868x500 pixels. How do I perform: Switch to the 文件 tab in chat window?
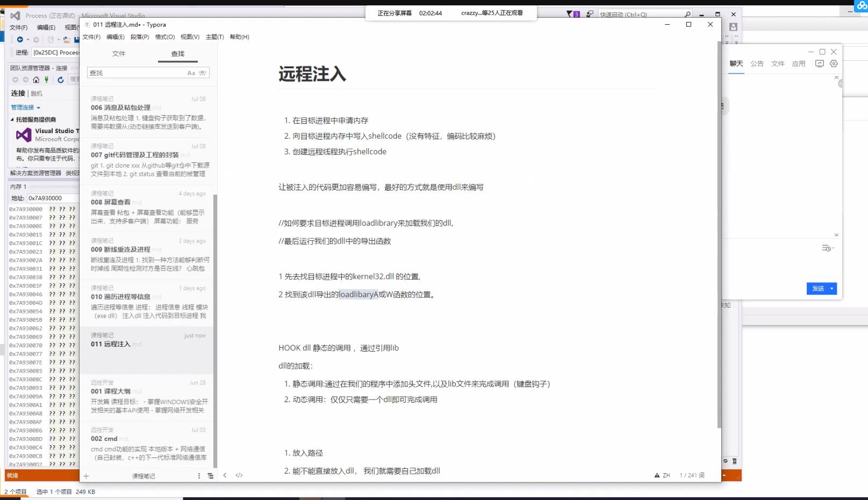click(x=778, y=63)
